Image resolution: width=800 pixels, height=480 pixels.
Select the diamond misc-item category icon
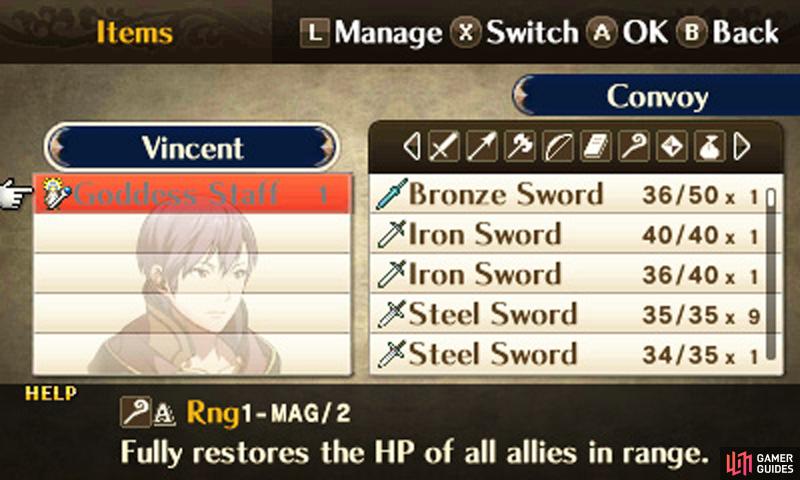(x=671, y=147)
